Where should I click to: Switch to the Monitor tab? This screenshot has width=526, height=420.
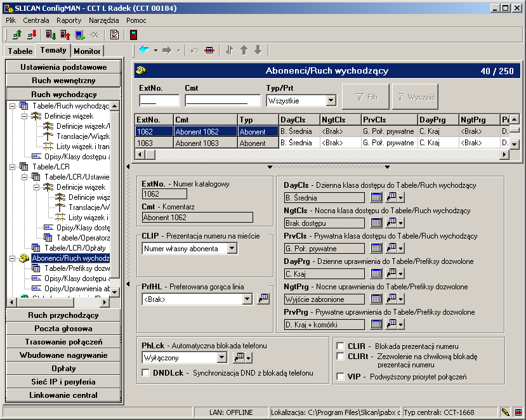tap(87, 51)
